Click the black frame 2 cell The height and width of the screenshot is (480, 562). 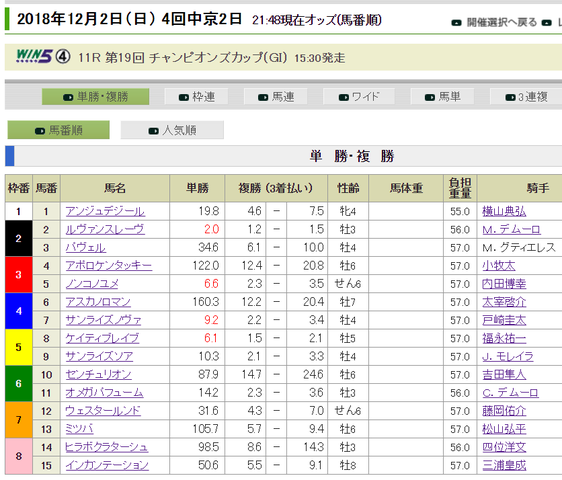point(19,238)
